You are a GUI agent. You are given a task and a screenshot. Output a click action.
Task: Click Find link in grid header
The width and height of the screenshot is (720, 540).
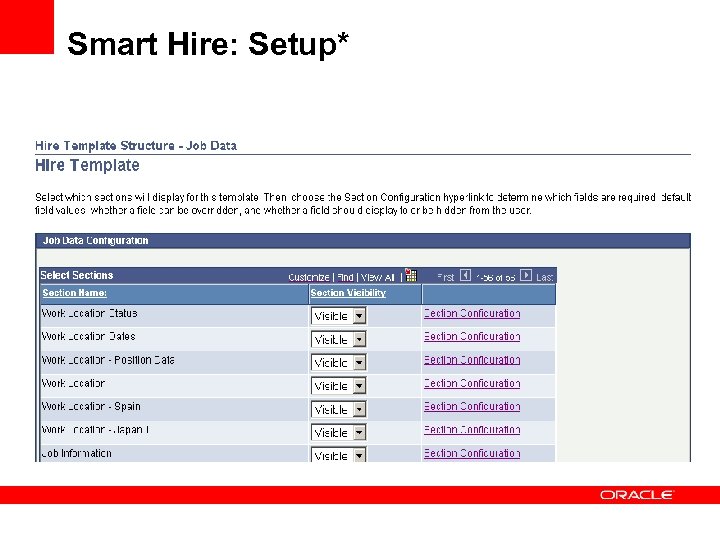345,277
